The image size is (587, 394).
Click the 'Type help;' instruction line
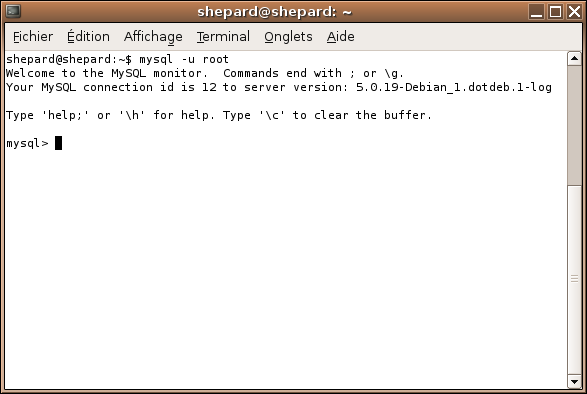click(x=219, y=115)
